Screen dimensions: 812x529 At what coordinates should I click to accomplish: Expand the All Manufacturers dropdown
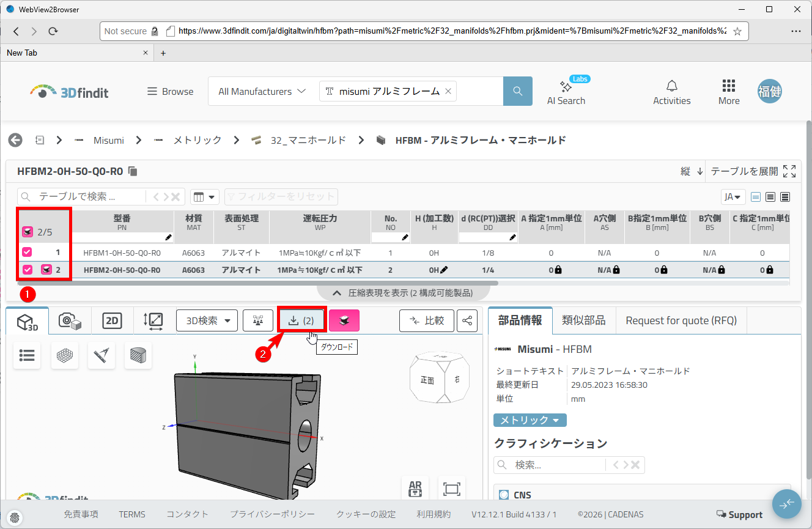coord(262,92)
